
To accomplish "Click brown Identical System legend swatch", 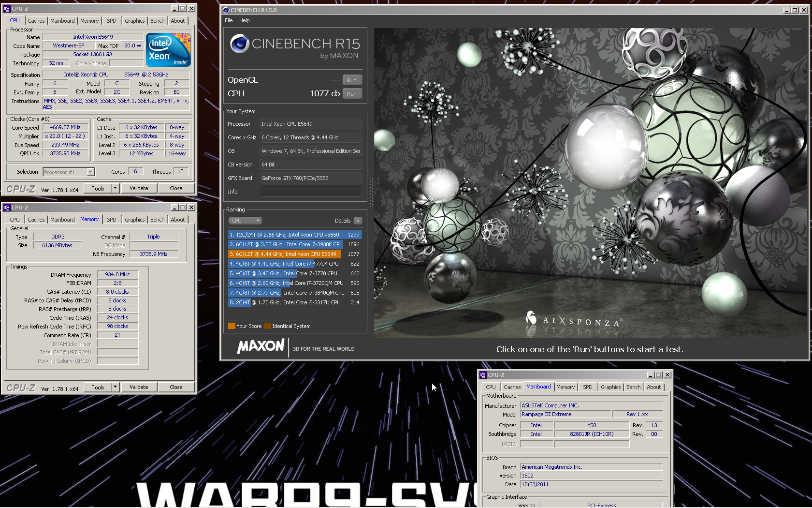I will (267, 326).
